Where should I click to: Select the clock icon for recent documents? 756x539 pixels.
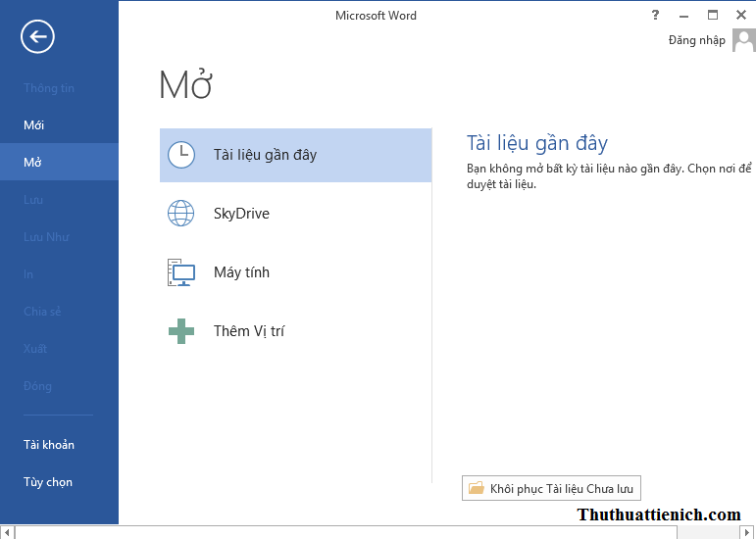[x=181, y=155]
